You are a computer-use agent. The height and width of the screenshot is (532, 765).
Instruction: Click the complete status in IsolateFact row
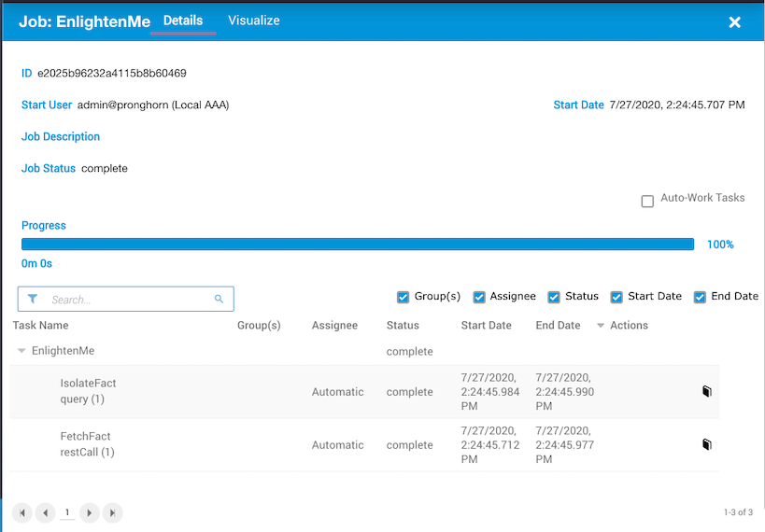coord(409,392)
